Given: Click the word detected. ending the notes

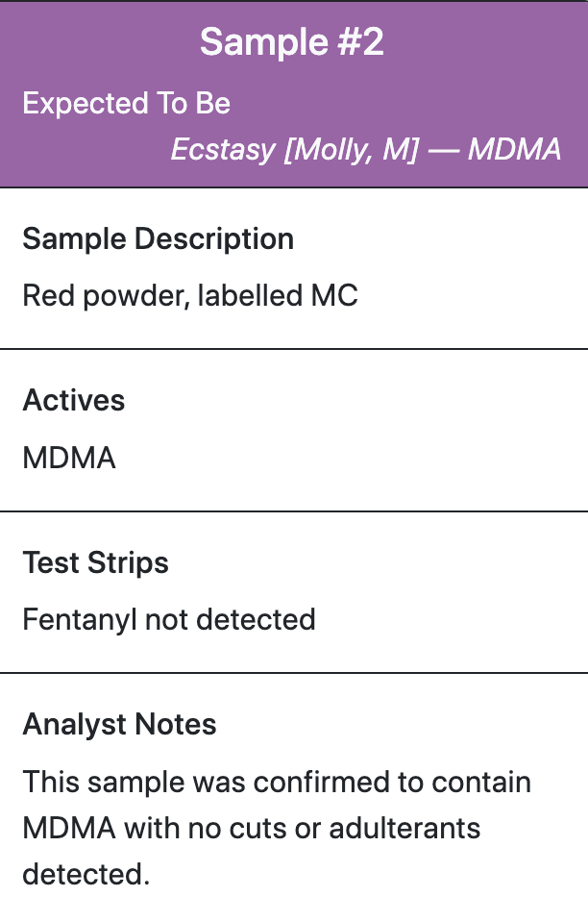Looking at the screenshot, I should pyautogui.click(x=86, y=875).
